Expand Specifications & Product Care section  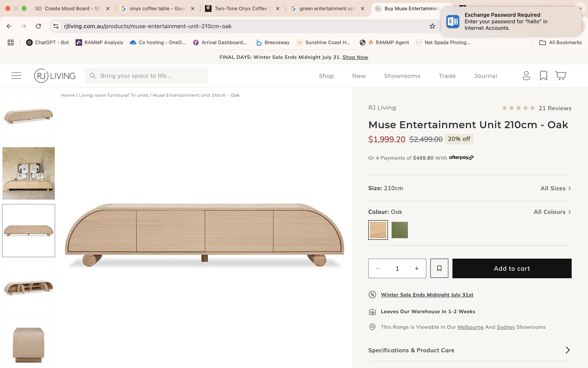pos(470,350)
